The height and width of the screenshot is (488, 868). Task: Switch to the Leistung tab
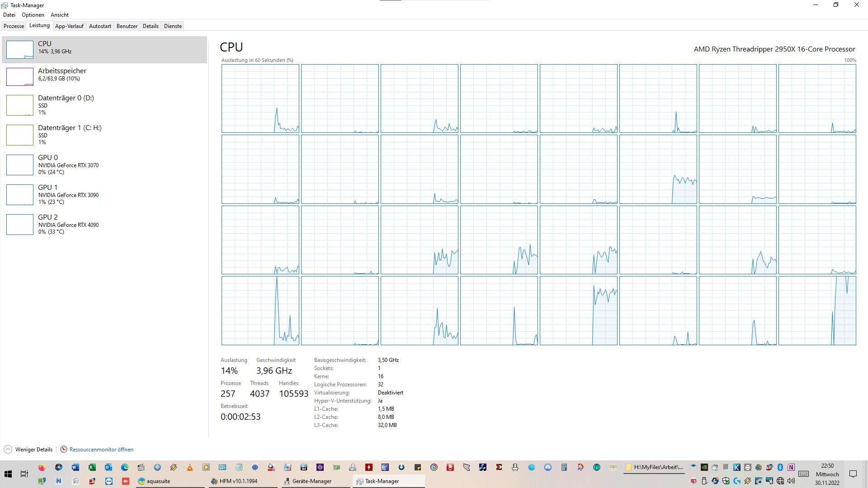(x=39, y=26)
